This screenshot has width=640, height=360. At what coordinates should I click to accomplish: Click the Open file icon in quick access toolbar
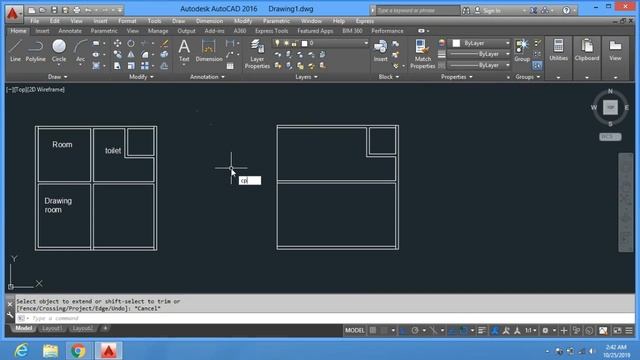coord(42,10)
